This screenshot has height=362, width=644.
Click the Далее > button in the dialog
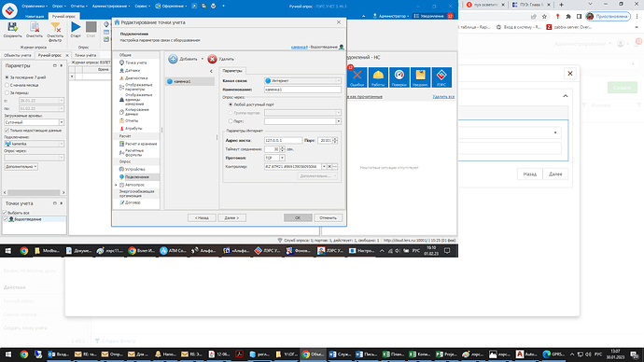tap(232, 218)
